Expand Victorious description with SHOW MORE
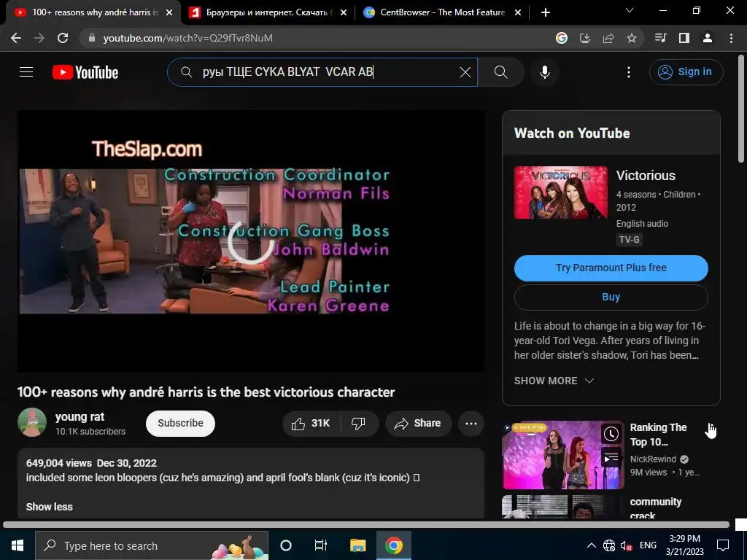This screenshot has width=747, height=560. tap(554, 381)
